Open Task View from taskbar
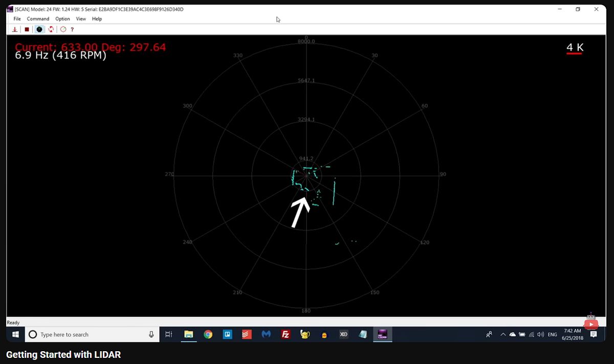614x364 pixels. coord(169,334)
